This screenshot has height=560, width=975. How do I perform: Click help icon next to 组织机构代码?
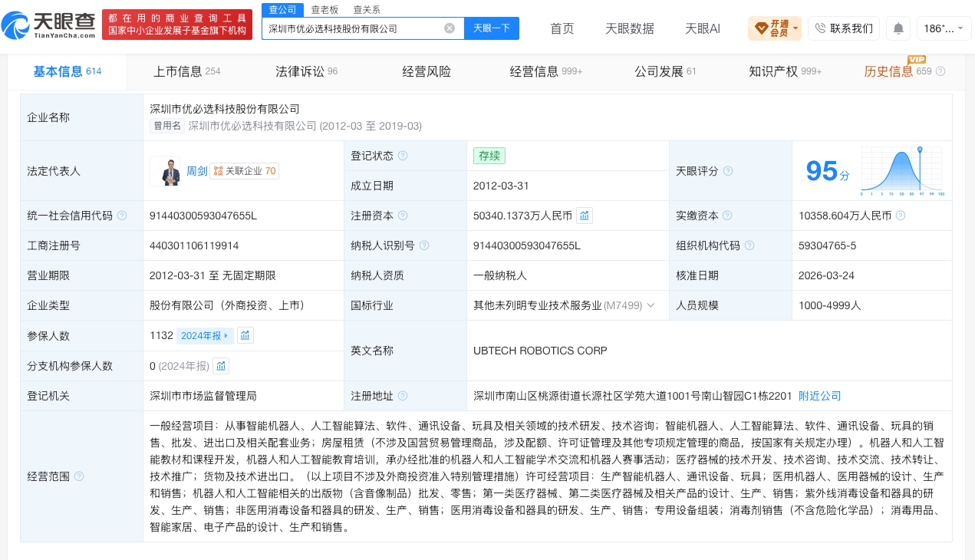(x=749, y=245)
